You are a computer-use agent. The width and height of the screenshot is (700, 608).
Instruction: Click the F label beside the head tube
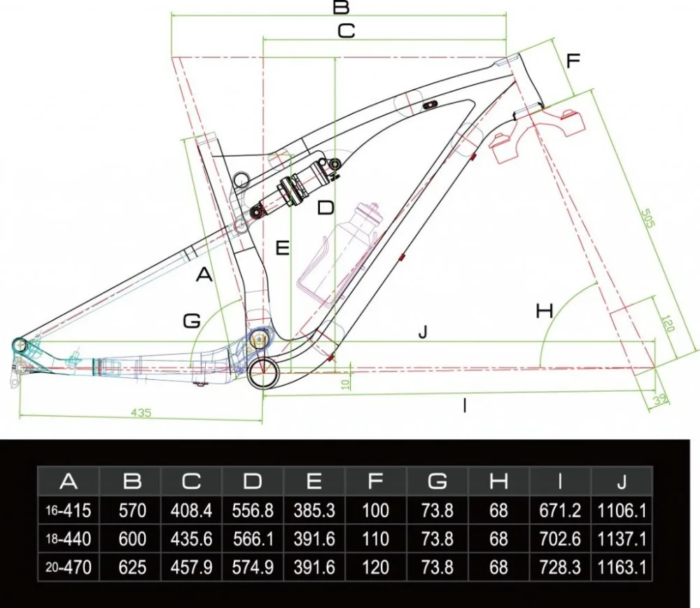coord(573,61)
